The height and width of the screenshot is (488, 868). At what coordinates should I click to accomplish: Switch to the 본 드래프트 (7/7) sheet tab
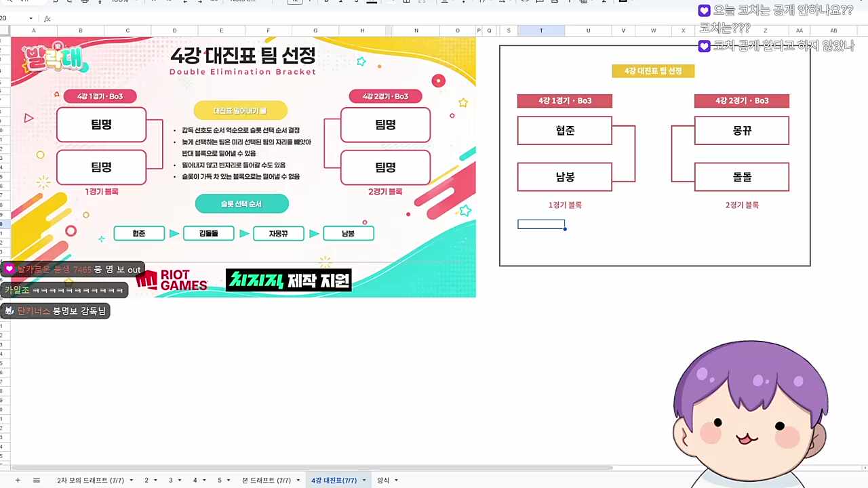266,480
